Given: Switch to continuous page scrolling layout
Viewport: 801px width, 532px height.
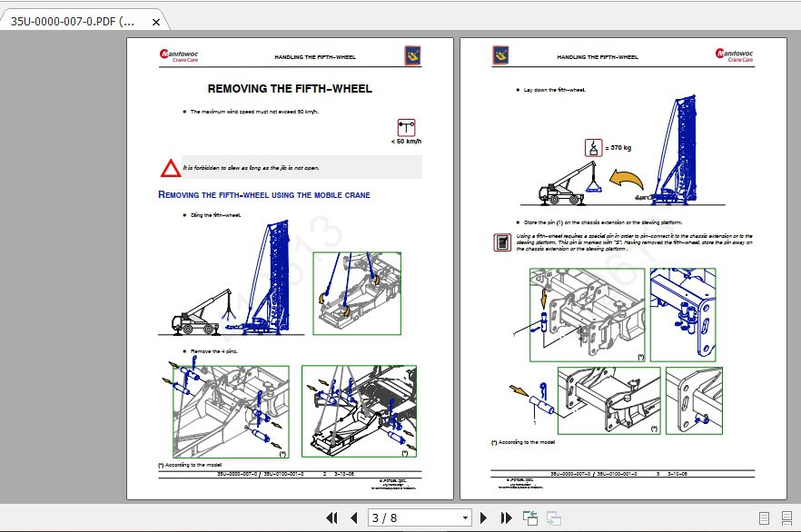Looking at the screenshot, I should pyautogui.click(x=786, y=518).
